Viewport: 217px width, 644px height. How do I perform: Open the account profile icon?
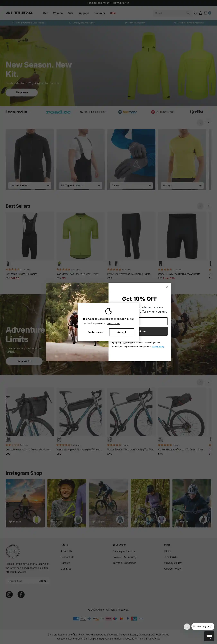pos(200,13)
